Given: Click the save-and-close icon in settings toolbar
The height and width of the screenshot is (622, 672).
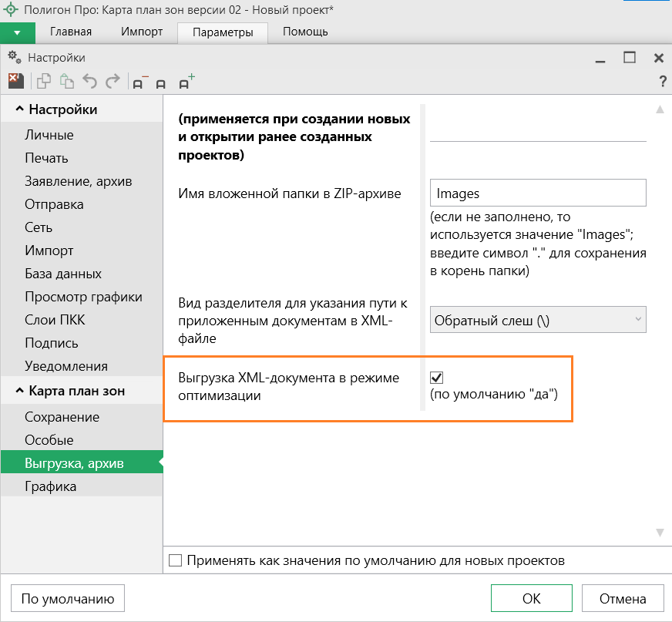Looking at the screenshot, I should (15, 81).
